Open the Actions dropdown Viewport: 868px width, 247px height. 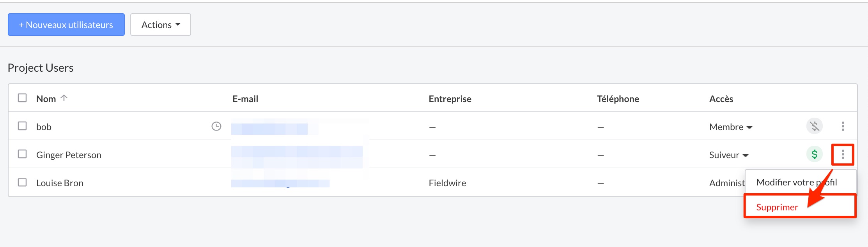161,25
